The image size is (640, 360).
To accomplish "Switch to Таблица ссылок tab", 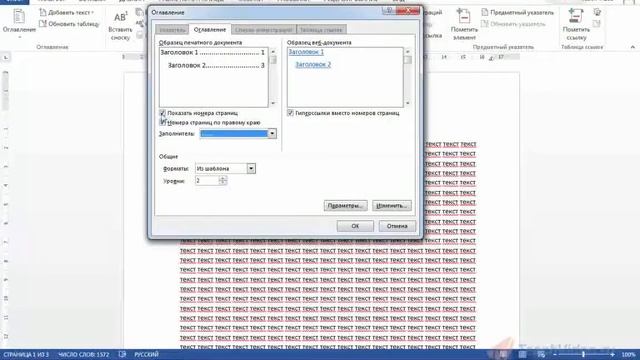I will tap(321, 30).
